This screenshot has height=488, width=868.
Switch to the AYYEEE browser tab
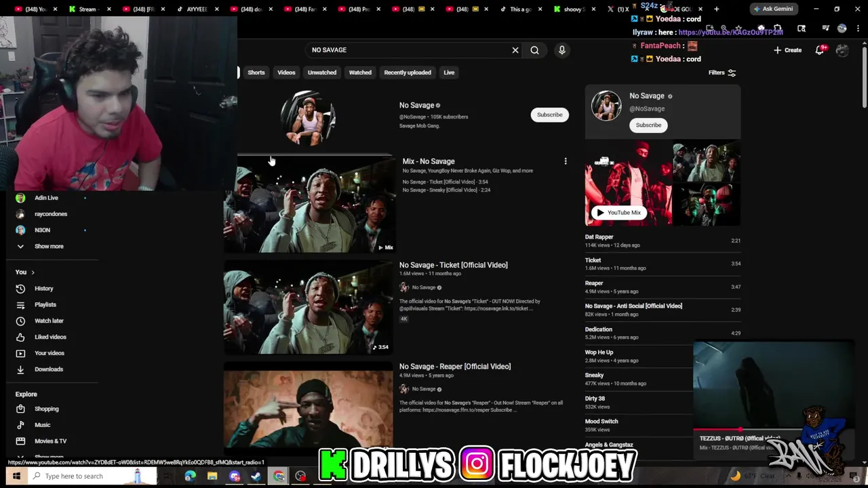pyautogui.click(x=197, y=9)
